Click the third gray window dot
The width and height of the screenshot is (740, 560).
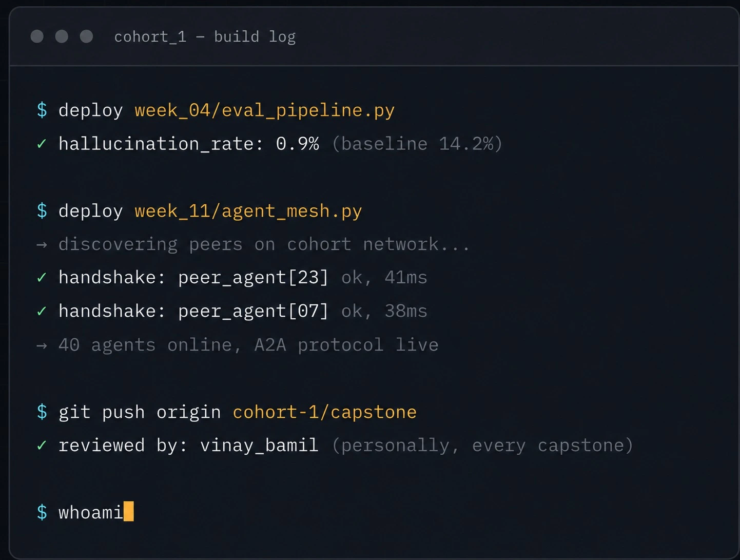click(87, 36)
